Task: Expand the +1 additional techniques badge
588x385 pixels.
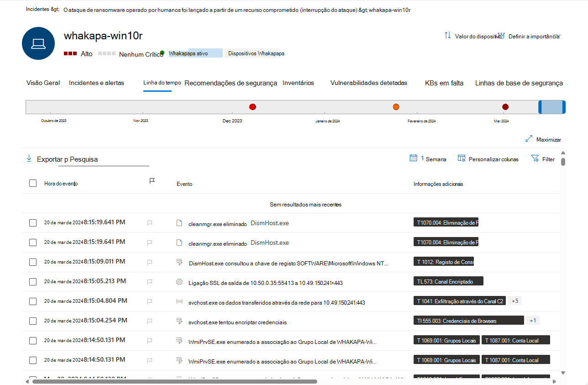Action: [533, 321]
